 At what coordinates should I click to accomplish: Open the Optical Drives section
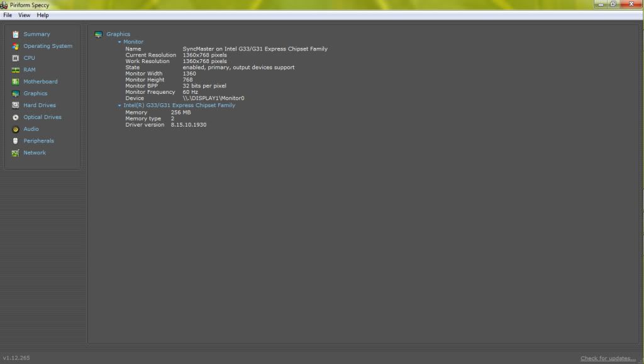tap(42, 117)
